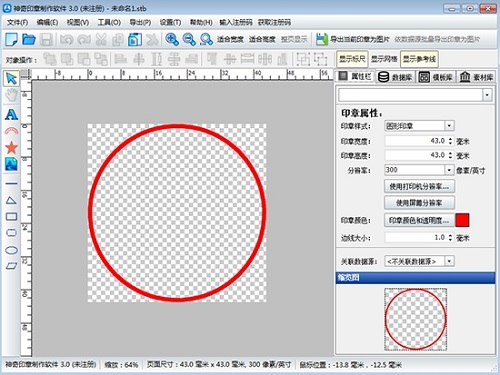Select the text tool with the letter A
500x375 pixels.
(11, 114)
